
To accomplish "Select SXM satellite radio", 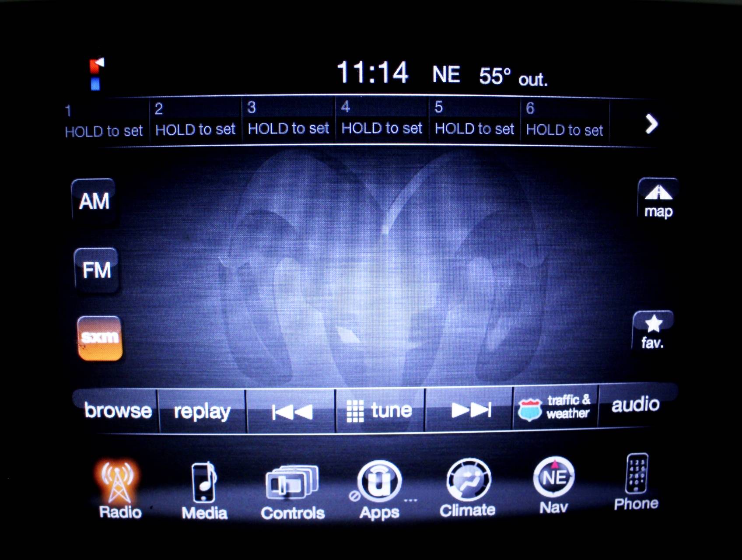I will pyautogui.click(x=100, y=338).
